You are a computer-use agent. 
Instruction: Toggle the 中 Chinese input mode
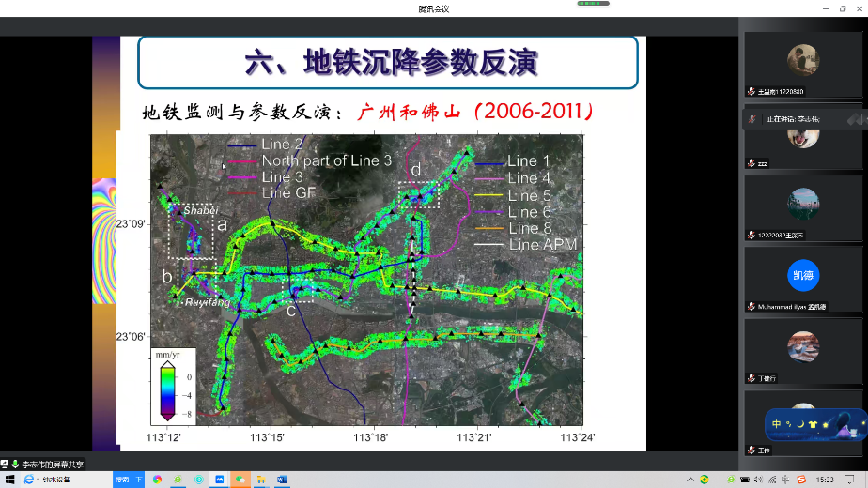(777, 424)
